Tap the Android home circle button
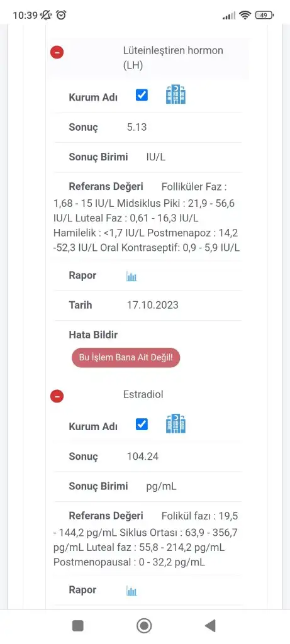This screenshot has height=644, width=290. click(x=144, y=626)
